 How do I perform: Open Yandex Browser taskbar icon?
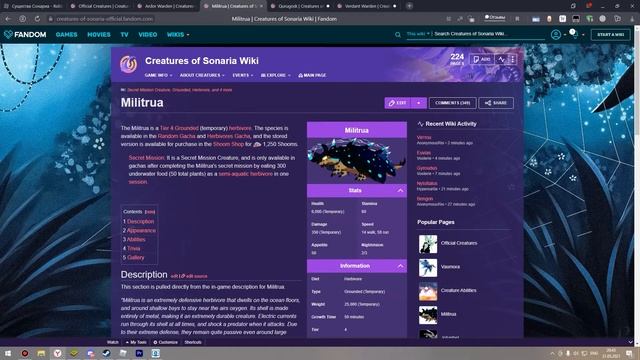coord(58,353)
